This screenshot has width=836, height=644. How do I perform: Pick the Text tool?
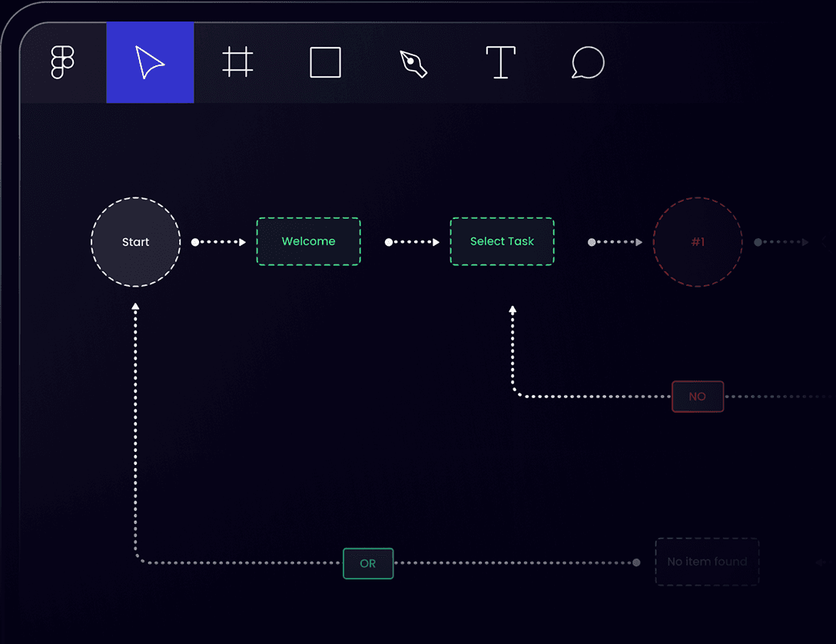[x=500, y=62]
